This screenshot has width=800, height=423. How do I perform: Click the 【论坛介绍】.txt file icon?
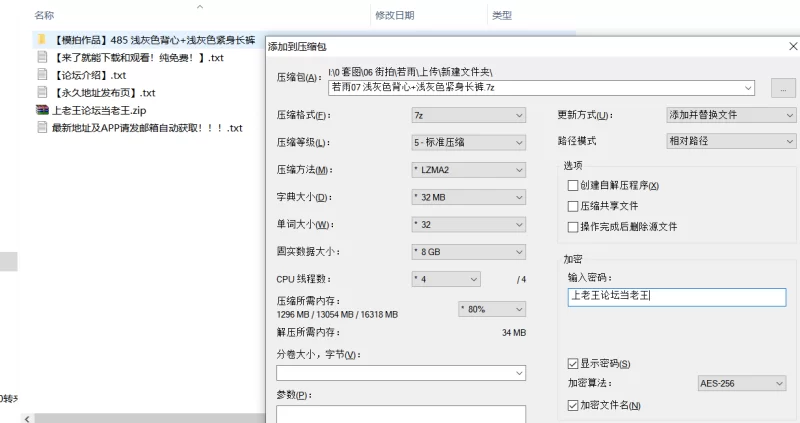click(42, 75)
